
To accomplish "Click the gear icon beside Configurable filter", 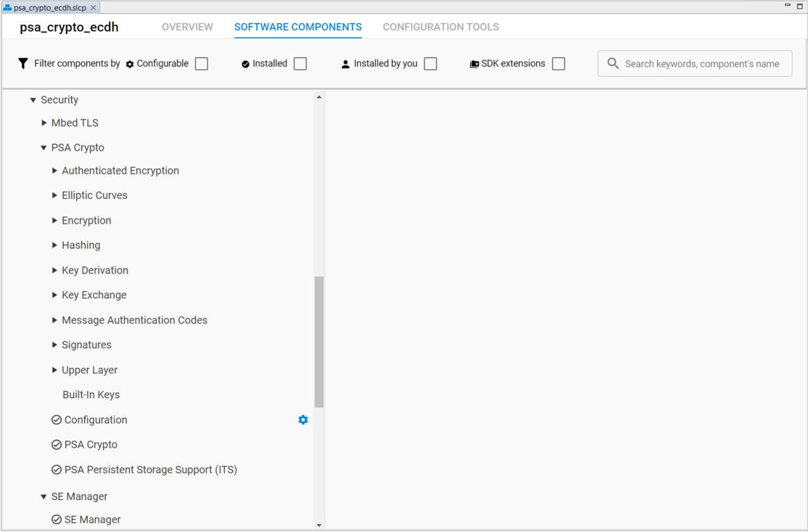I will tap(129, 63).
